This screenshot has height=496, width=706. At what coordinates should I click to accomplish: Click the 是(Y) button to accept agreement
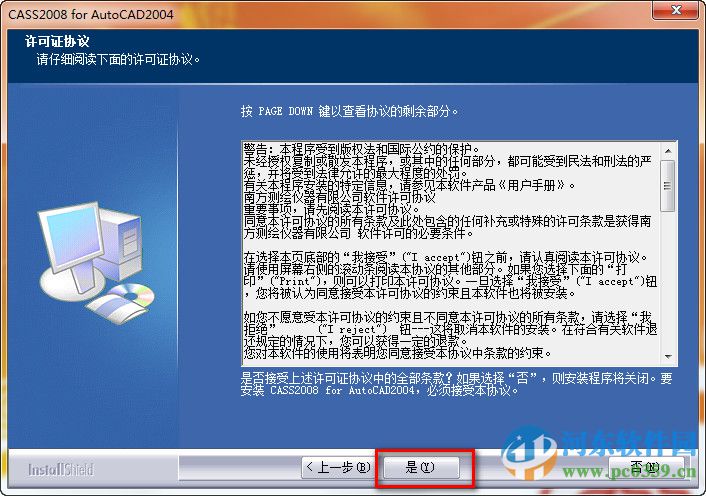click(421, 467)
